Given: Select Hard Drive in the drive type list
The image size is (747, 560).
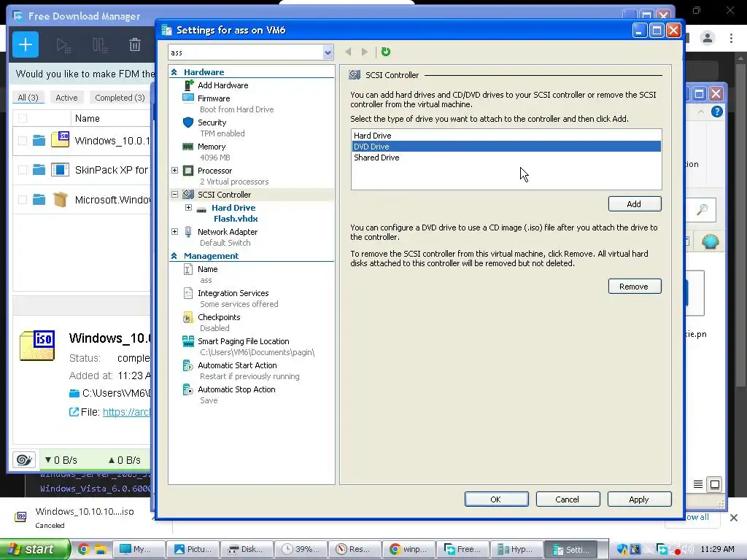Looking at the screenshot, I should coord(506,136).
